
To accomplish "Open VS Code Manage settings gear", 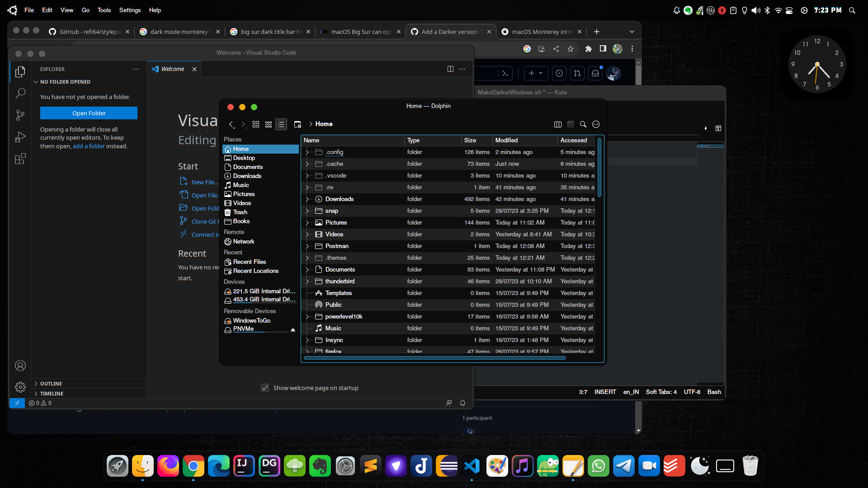I will point(20,387).
